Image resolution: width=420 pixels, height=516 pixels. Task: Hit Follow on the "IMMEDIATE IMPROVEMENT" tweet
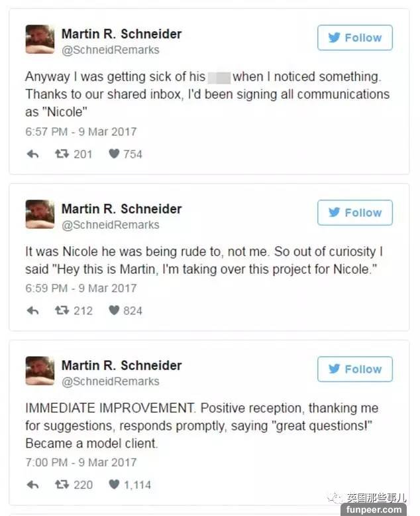click(354, 369)
